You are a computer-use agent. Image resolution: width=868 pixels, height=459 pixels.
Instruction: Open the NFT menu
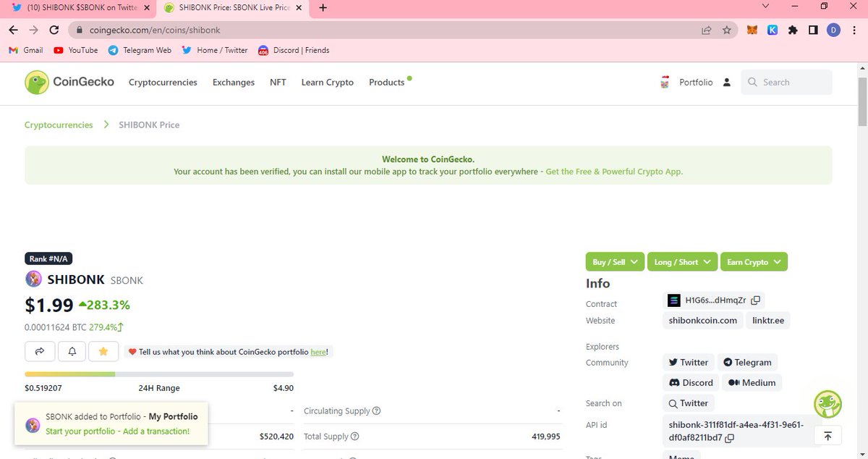[x=278, y=83]
